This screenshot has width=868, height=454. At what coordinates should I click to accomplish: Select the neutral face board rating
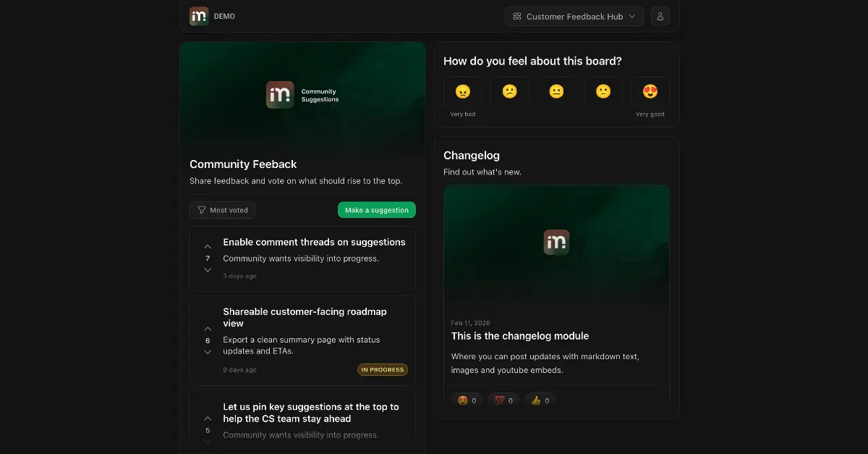pyautogui.click(x=556, y=91)
